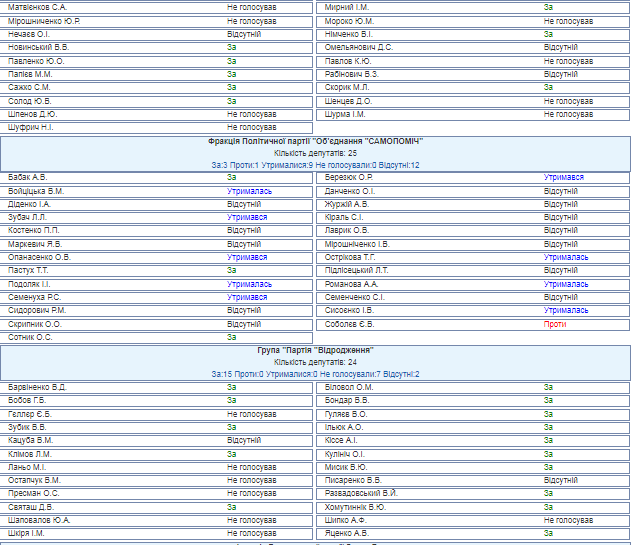
Task: Click the Не голосував status of Шипко А.Ф.
Action: pyautogui.click(x=568, y=520)
